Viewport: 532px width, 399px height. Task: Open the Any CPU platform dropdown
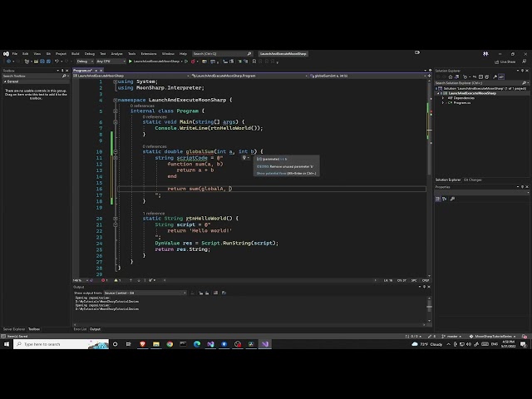point(111,62)
